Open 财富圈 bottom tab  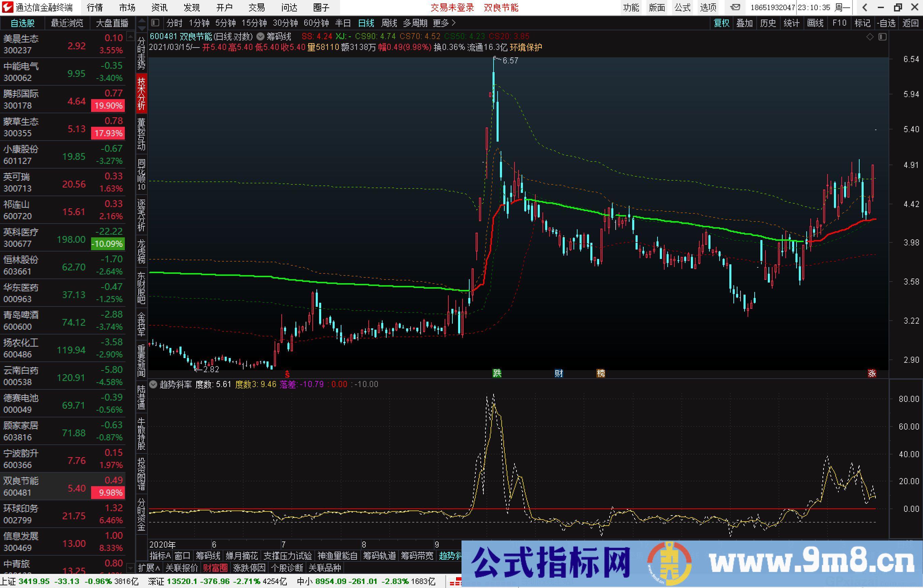[215, 568]
